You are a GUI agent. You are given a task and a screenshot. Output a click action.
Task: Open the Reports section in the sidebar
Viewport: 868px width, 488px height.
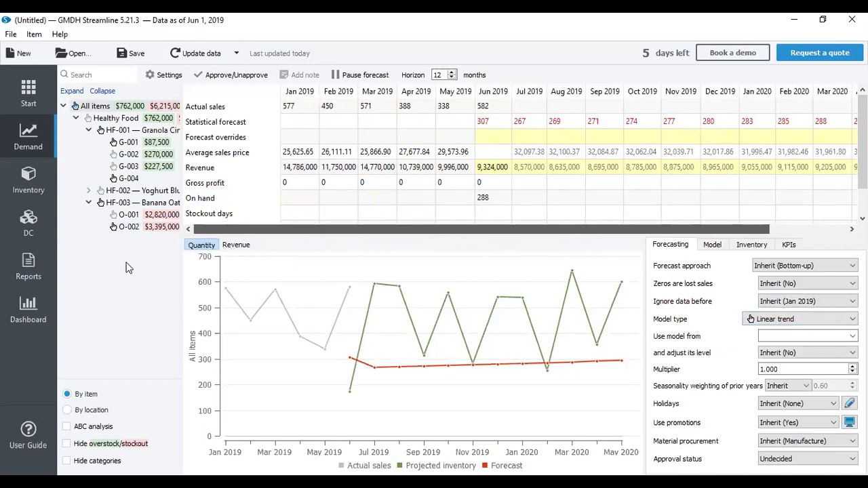[28, 267]
